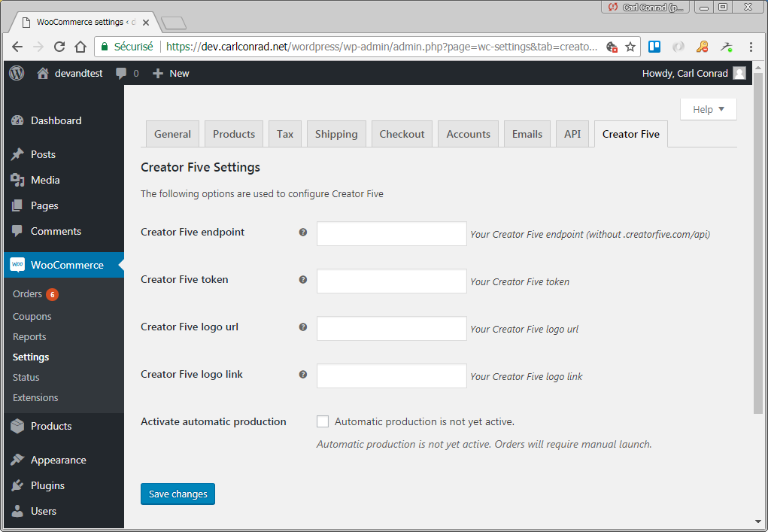Click help tip icon for Creator Five logo link
The width and height of the screenshot is (768, 532).
303,375
